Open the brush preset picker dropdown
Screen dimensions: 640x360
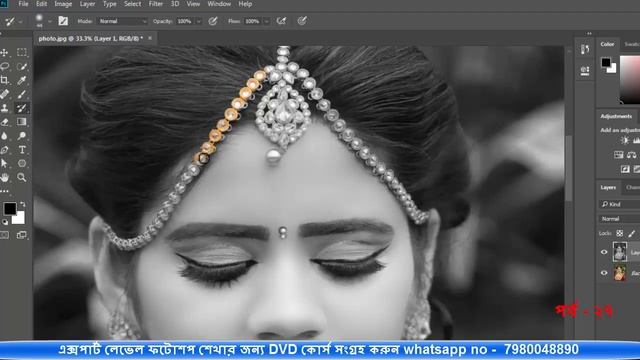(50, 21)
